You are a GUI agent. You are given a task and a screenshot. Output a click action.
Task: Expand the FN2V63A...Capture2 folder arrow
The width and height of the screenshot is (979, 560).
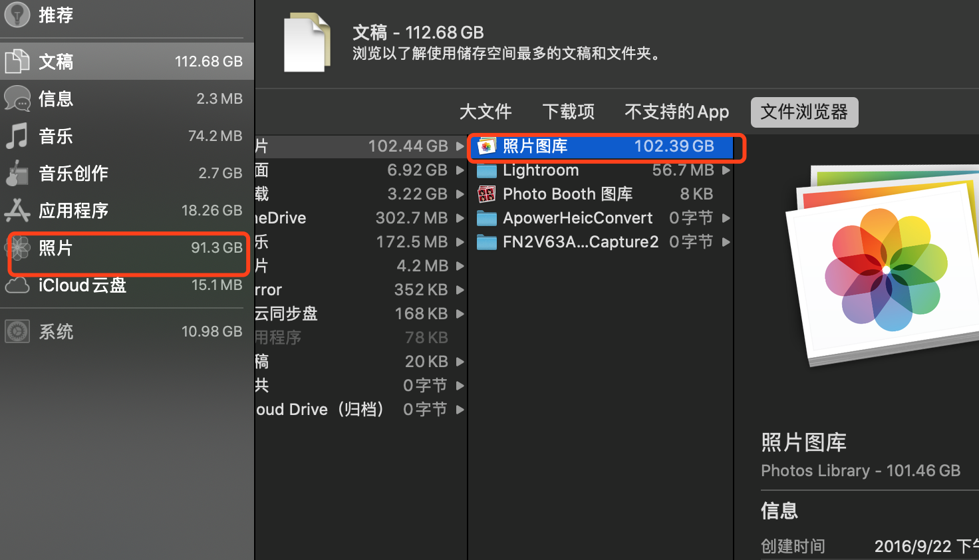(x=726, y=242)
